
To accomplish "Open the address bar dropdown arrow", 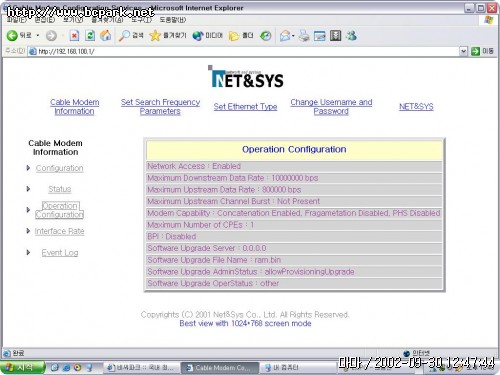I will (463, 51).
